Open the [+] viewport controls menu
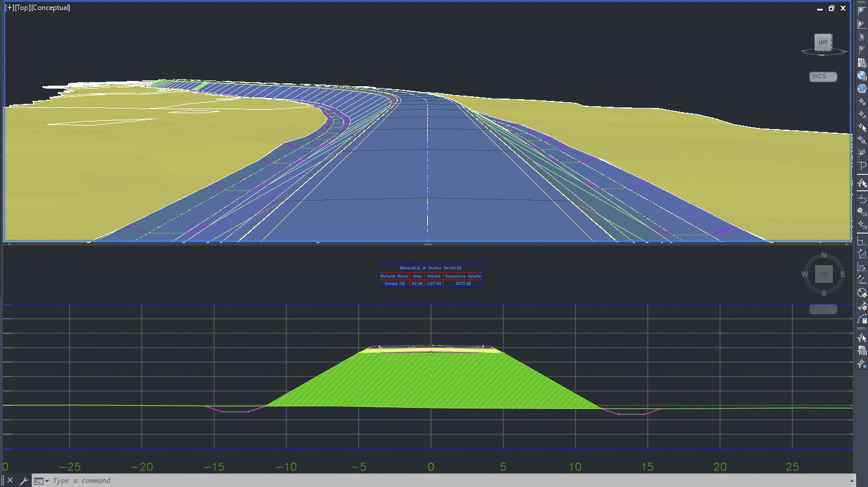Image resolution: width=868 pixels, height=487 pixels. coord(9,8)
